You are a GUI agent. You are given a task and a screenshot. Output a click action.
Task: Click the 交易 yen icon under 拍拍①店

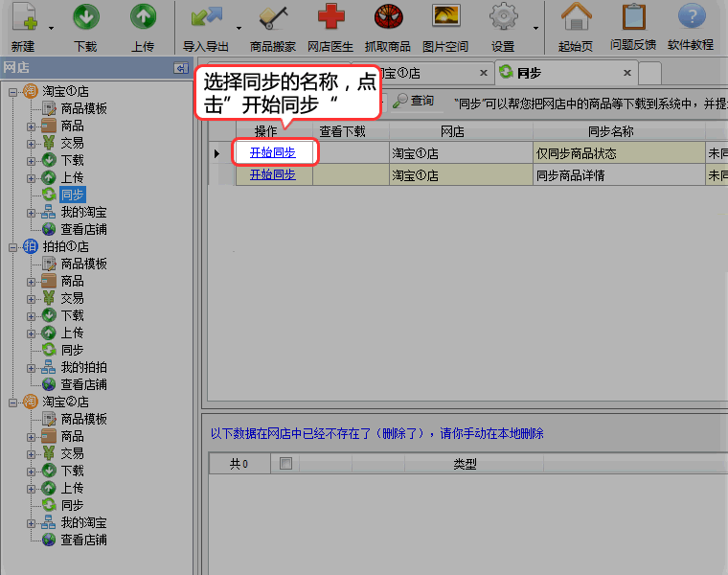pyautogui.click(x=49, y=298)
